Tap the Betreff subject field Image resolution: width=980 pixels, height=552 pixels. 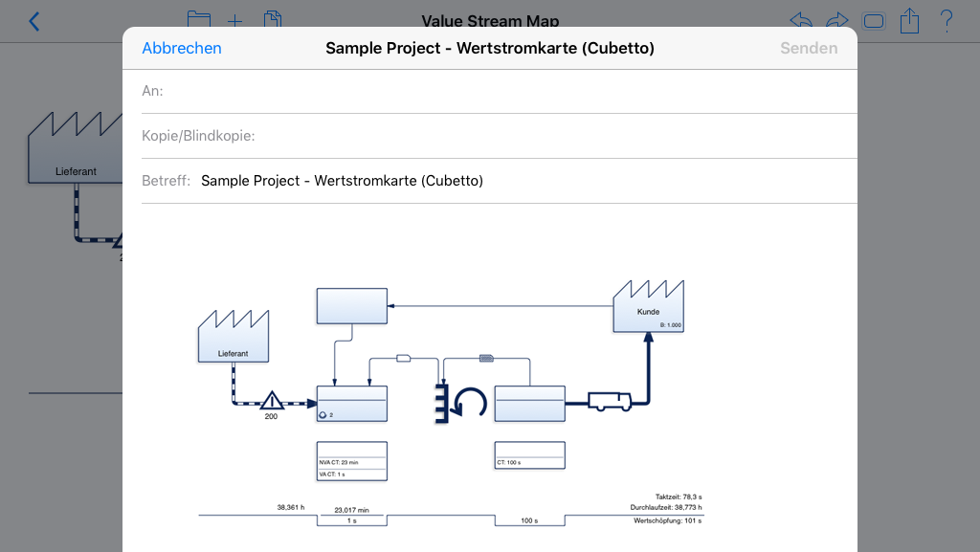(500, 181)
